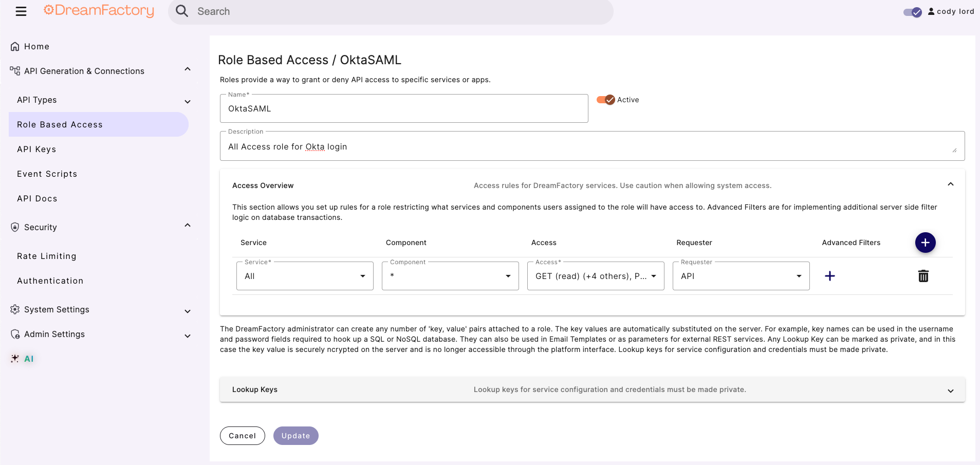Open the hamburger navigation menu

[x=21, y=11]
